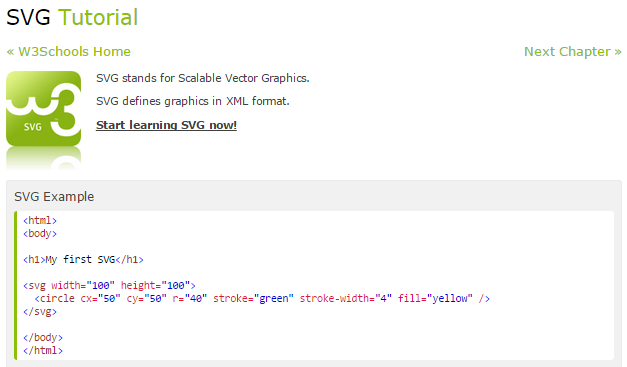Click the opening html tag in code
627x367 pixels.
pos(40,220)
